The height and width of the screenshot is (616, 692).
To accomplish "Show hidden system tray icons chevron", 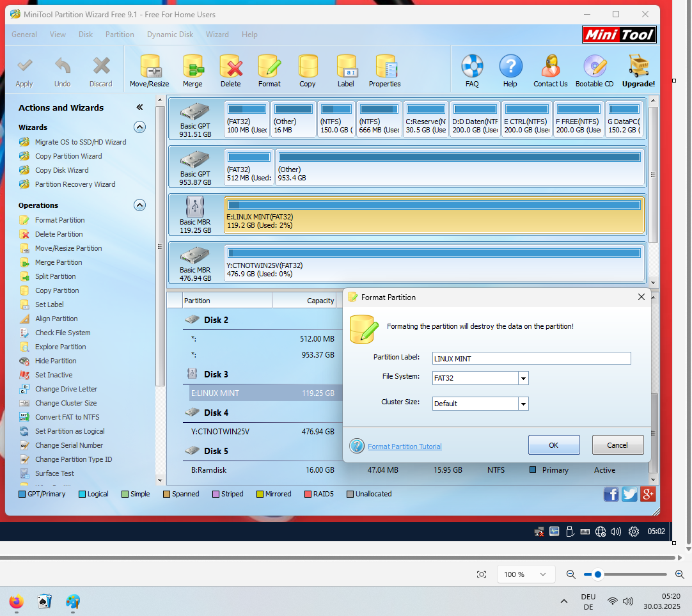I will click(x=564, y=601).
